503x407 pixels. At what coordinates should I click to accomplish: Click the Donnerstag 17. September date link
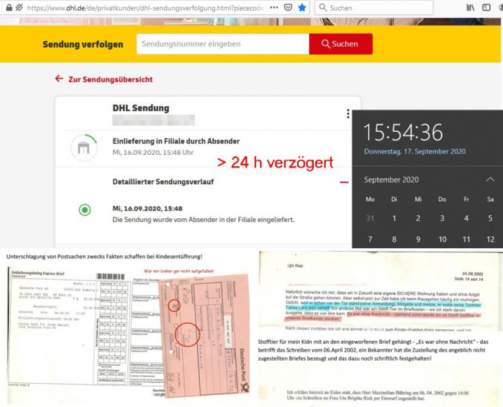[x=415, y=151]
